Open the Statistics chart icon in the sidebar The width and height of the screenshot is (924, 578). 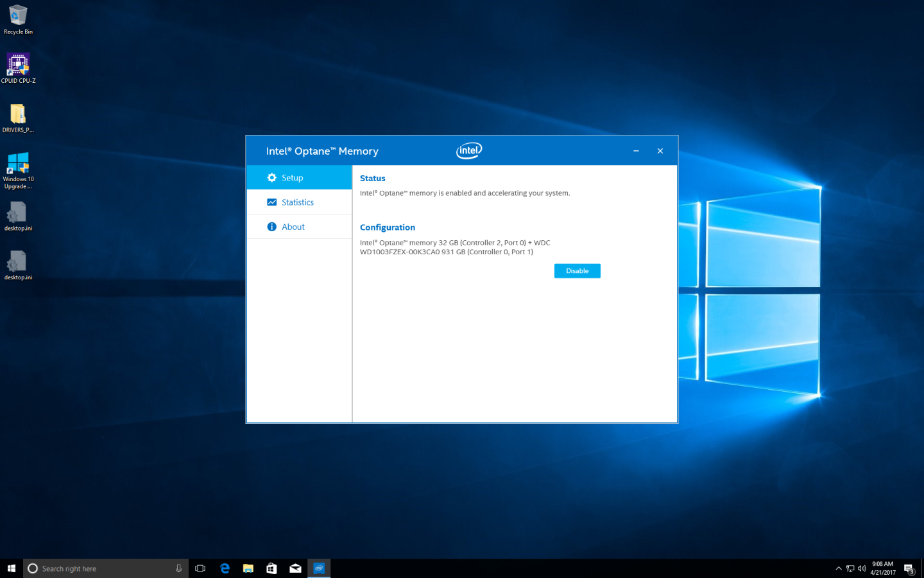point(272,202)
